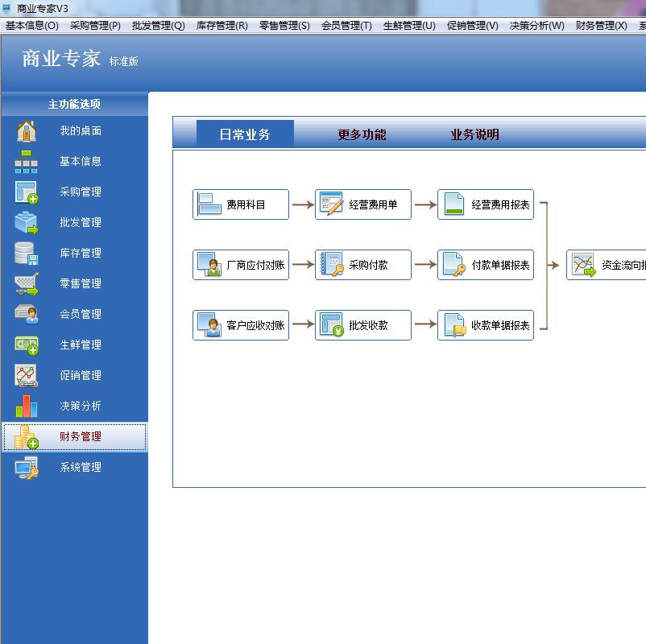Click the 批发收款 button label
Screen dimensions: 646x644
[x=368, y=325]
